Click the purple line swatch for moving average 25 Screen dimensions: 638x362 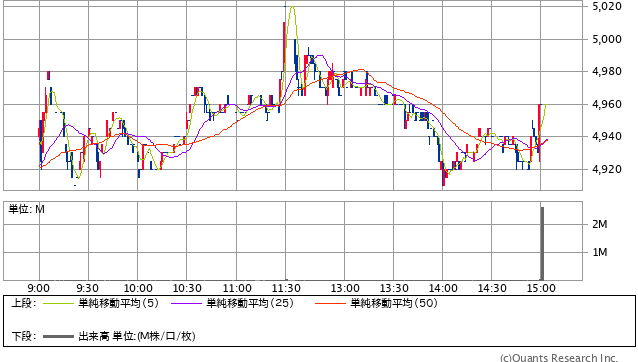[186, 303]
